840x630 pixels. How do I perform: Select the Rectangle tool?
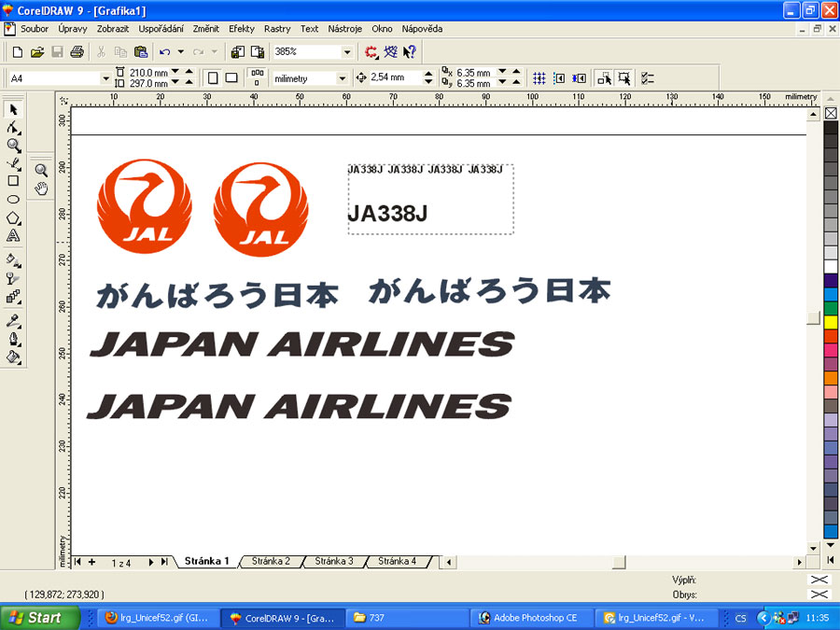tap(13, 181)
